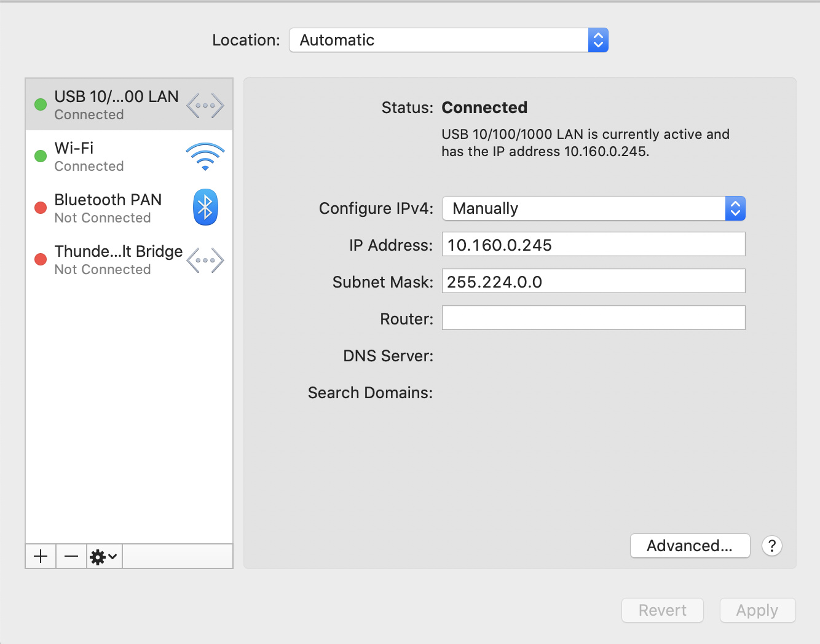Image resolution: width=820 pixels, height=644 pixels.
Task: Open the help question mark icon
Action: pyautogui.click(x=772, y=546)
